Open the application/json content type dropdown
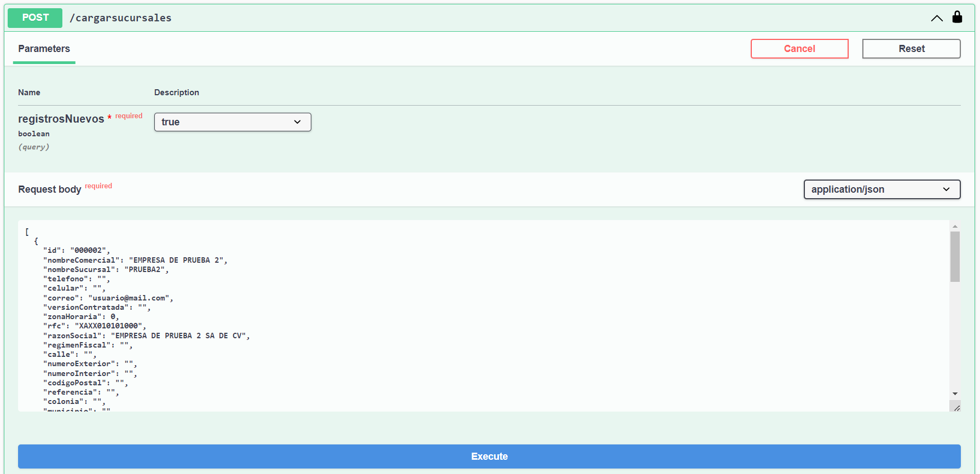The width and height of the screenshot is (980, 474). 882,189
